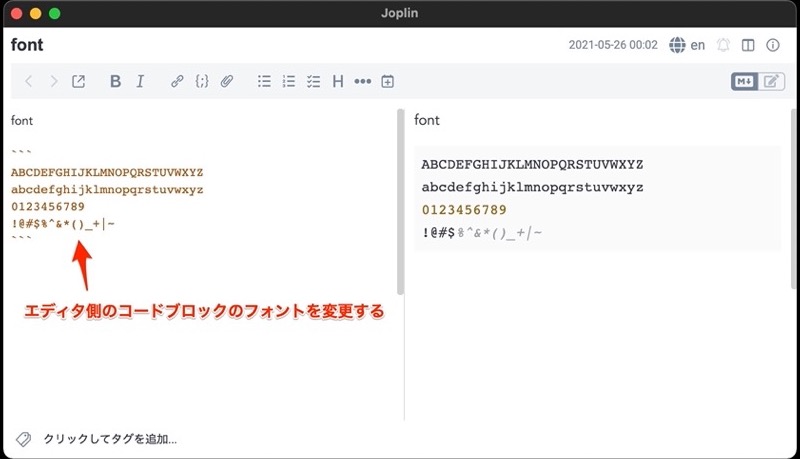Insert a checkbox list
800x459 pixels.
313,81
